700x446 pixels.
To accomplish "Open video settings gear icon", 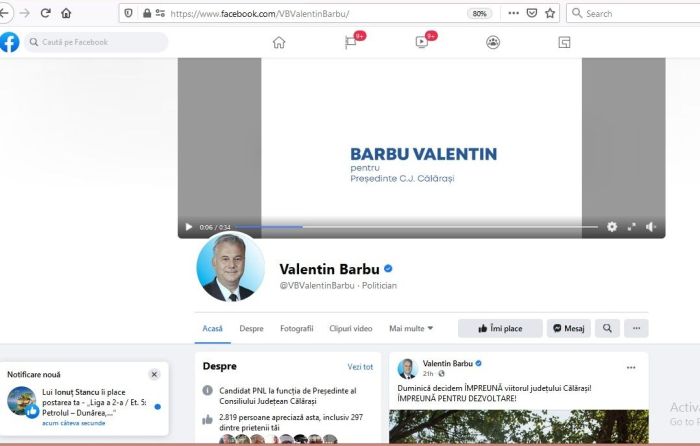I will pos(612,227).
